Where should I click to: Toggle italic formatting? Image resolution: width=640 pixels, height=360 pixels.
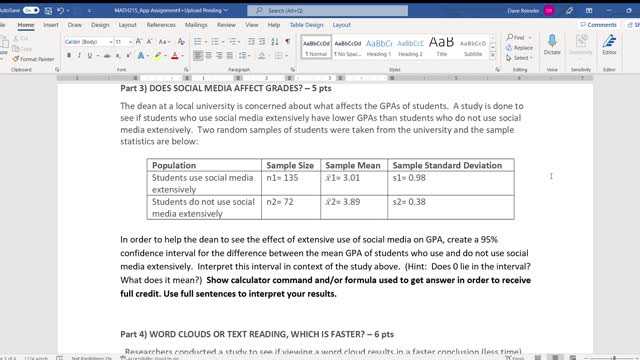click(x=79, y=56)
